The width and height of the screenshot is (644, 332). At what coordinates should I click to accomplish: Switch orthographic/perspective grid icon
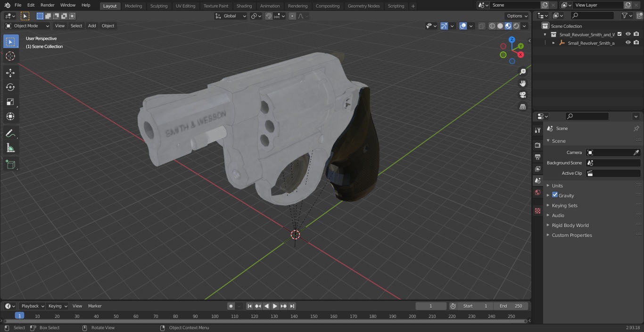point(522,107)
